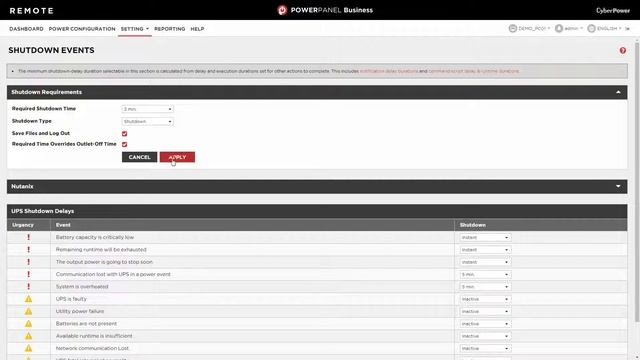Click the PowerPanel power logo icon
The height and width of the screenshot is (360, 640).
pyautogui.click(x=282, y=10)
